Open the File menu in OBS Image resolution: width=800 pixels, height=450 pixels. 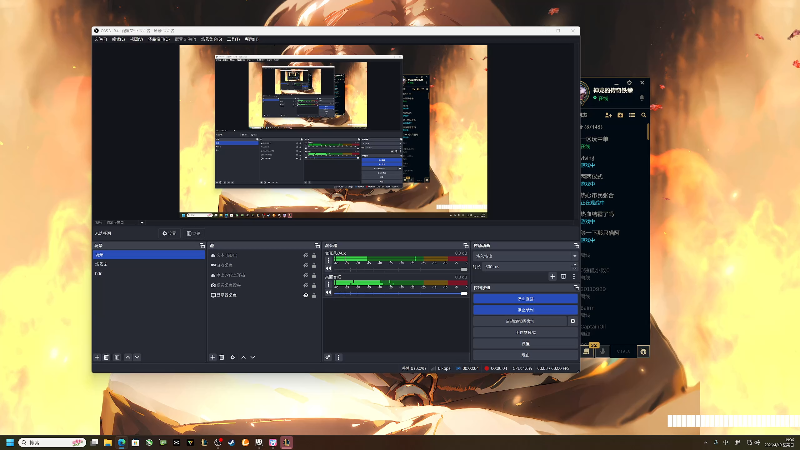pos(101,39)
